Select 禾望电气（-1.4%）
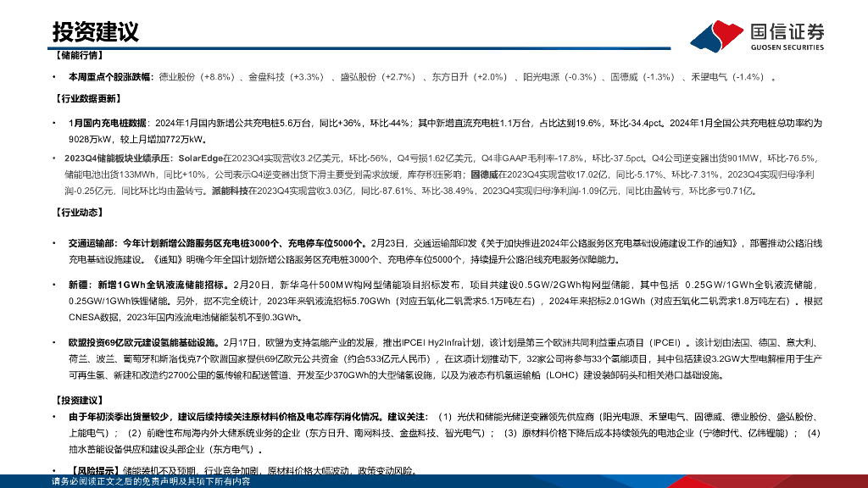 (727, 77)
